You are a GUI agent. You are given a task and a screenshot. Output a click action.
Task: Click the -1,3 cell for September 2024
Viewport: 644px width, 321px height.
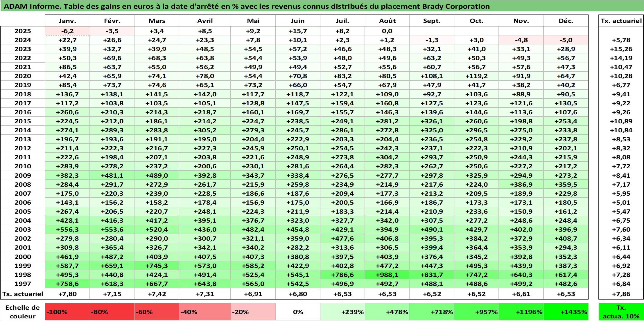coord(432,40)
